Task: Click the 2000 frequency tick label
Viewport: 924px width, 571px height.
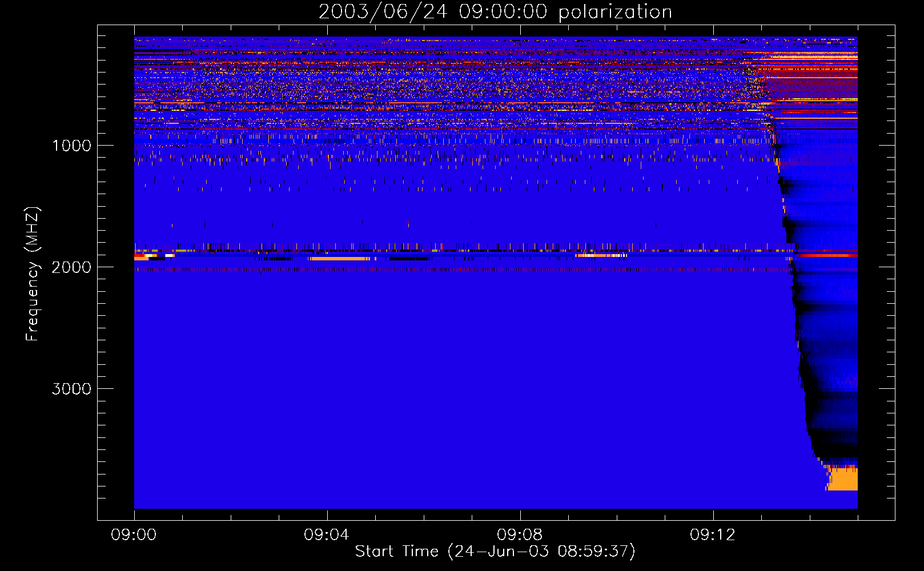Action: click(71, 267)
